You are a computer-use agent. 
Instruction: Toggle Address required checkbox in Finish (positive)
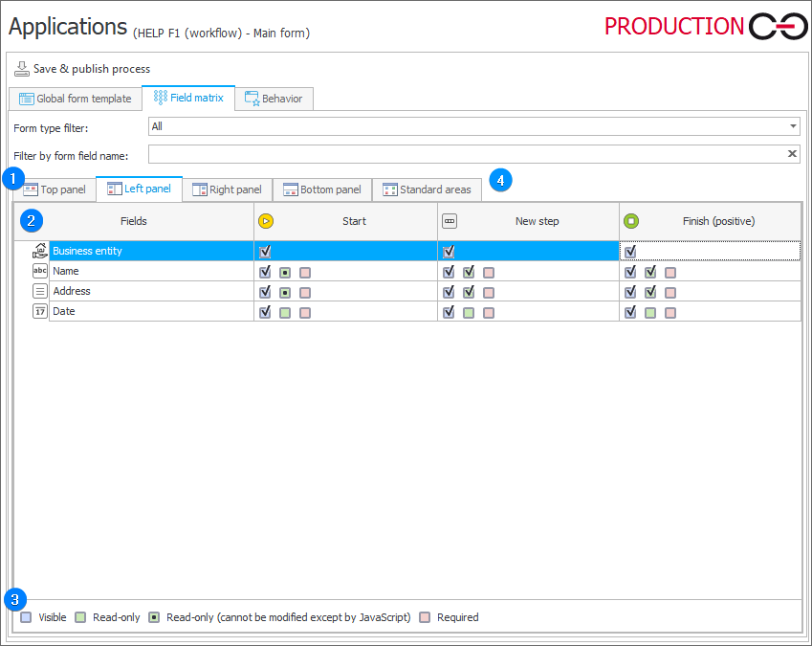click(x=670, y=293)
